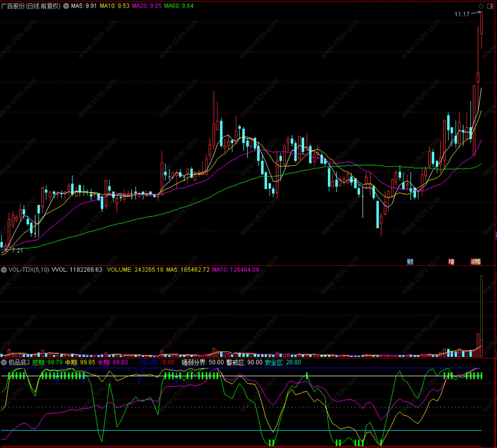Click the diamond icon at top right
The height and width of the screenshot is (448, 497).
click(481, 6)
